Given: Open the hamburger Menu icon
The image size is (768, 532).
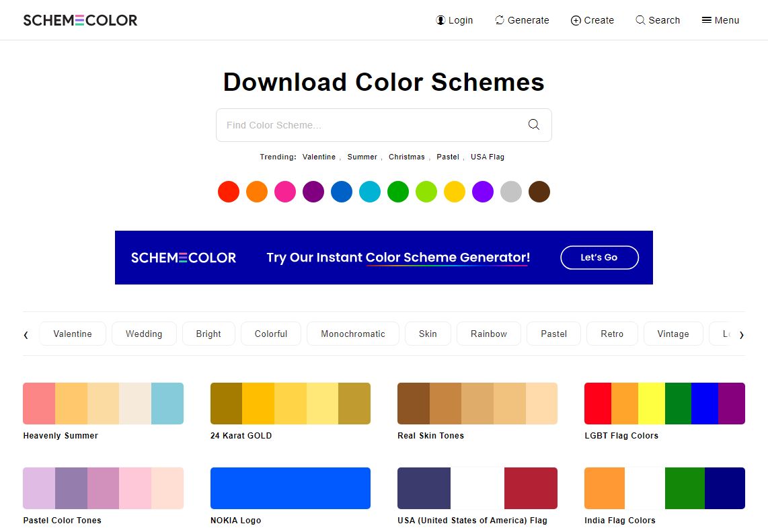Looking at the screenshot, I should (x=706, y=20).
